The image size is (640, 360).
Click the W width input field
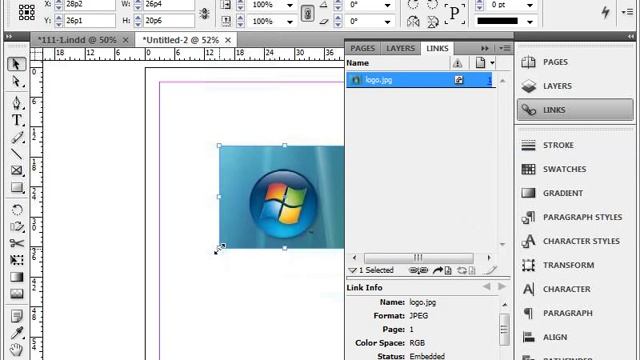(x=168, y=4)
